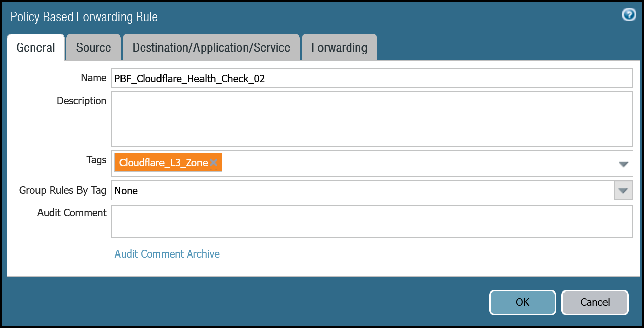This screenshot has width=644, height=328.
Task: Click the Policy Based Forwarding Rule title
Action: (x=84, y=17)
